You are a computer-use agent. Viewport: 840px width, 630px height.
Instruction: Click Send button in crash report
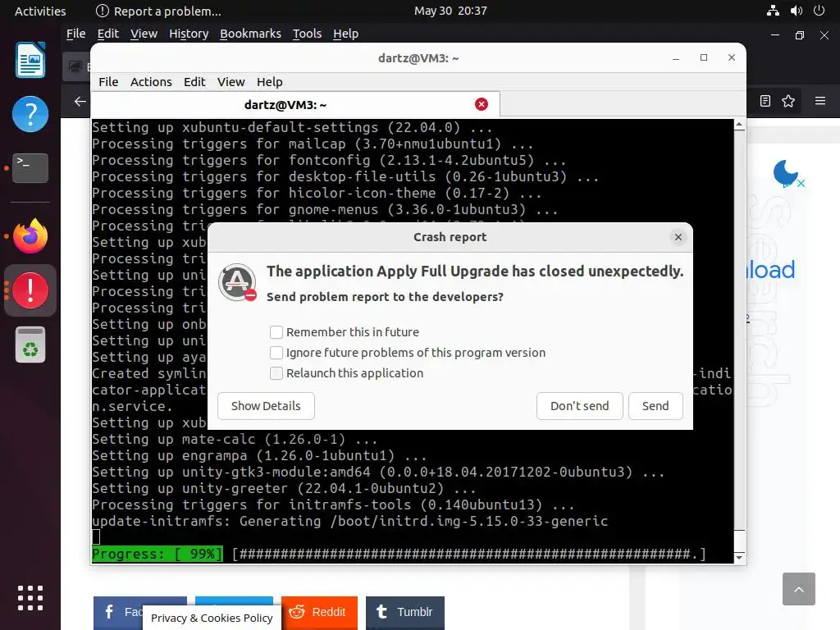click(655, 406)
